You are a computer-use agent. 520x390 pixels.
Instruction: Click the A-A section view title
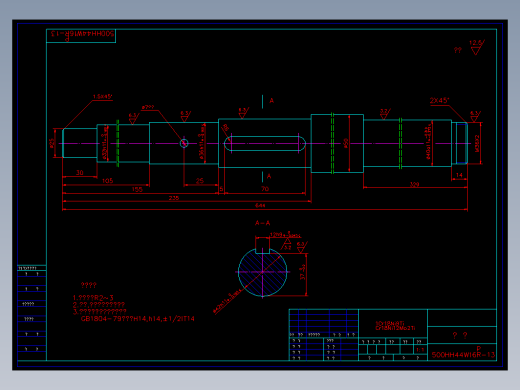point(262,223)
